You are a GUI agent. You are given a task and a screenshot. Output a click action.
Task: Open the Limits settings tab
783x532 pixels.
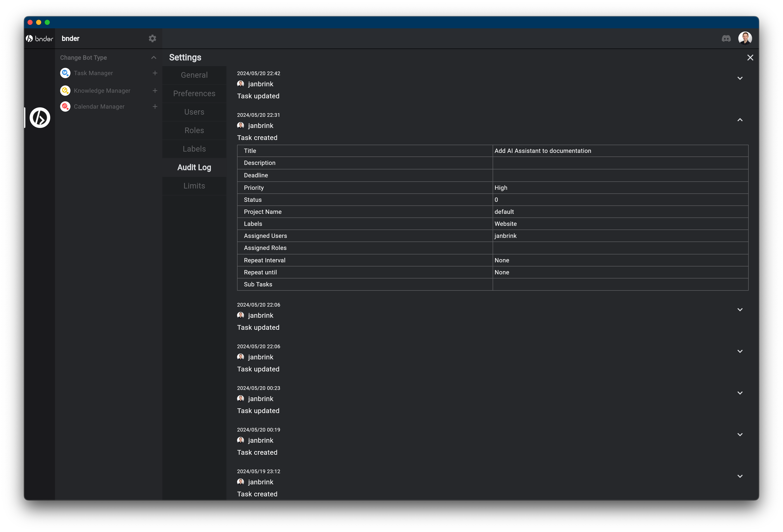(194, 186)
